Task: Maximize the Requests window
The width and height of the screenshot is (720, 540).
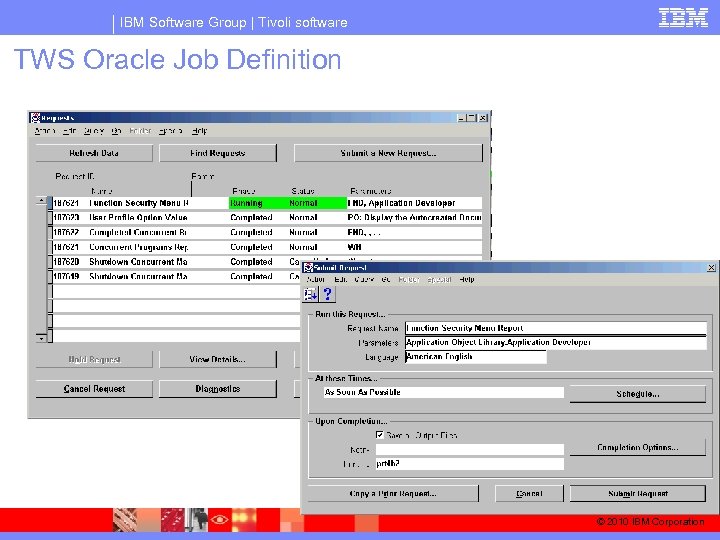Action: click(x=472, y=118)
